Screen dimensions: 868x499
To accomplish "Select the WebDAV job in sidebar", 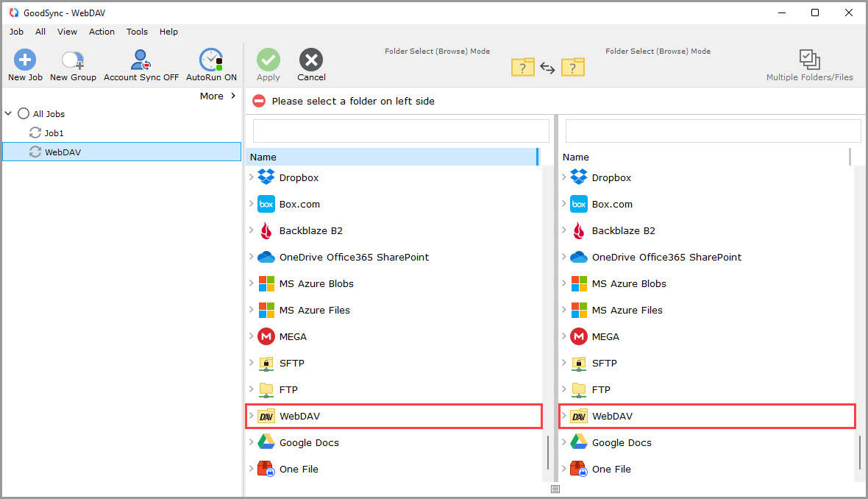I will (x=122, y=152).
